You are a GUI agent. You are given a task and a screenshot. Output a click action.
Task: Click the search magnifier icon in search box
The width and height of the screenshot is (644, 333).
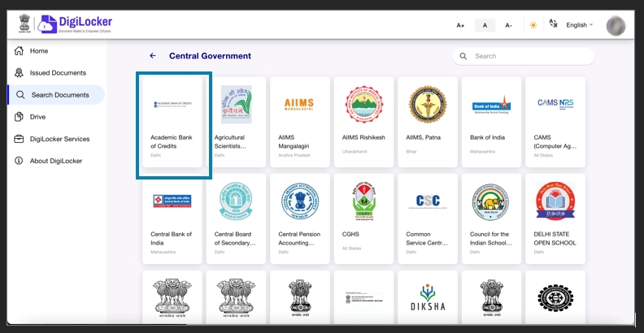[x=463, y=56]
